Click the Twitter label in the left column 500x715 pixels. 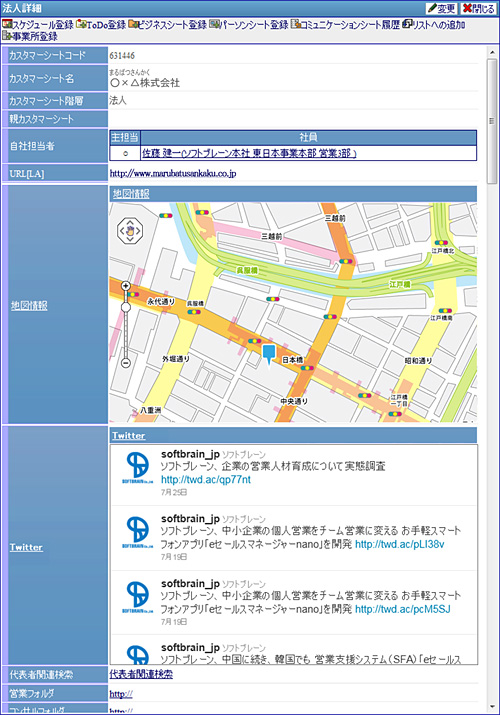[x=26, y=547]
